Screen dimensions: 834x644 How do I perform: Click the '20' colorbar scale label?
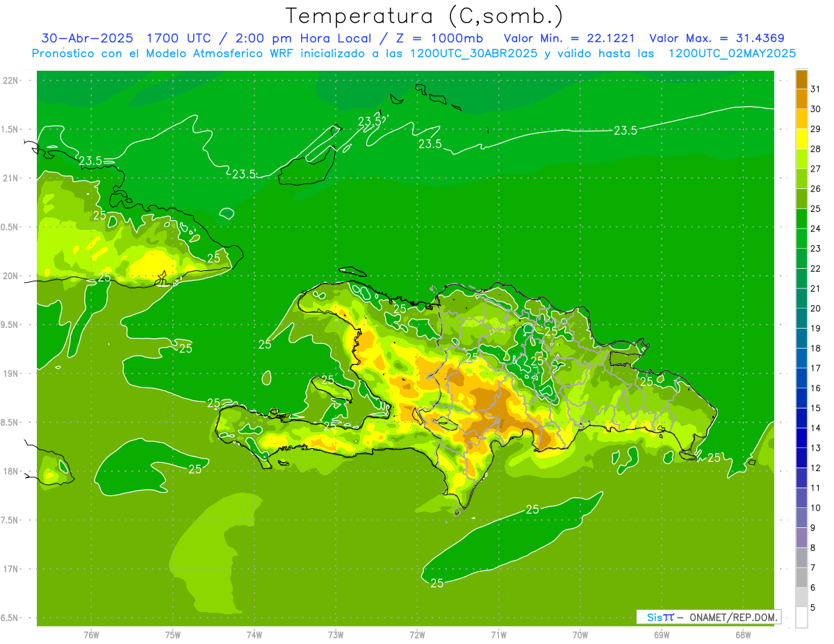point(816,308)
